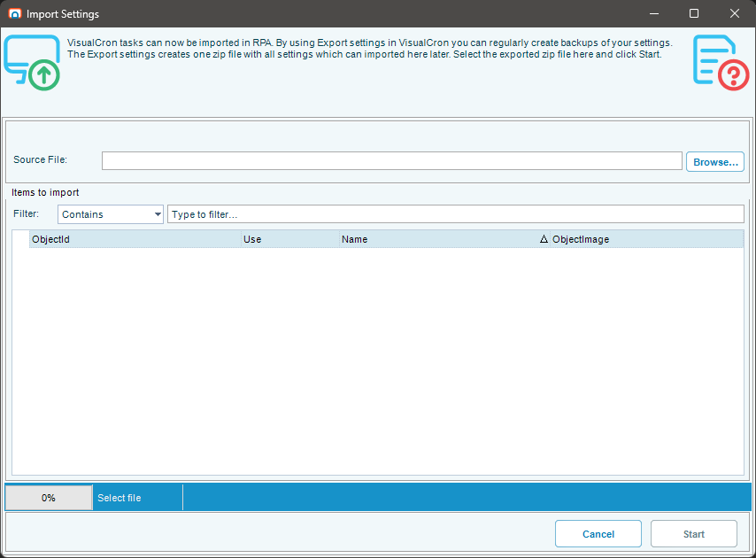The image size is (756, 558).
Task: Click the import upload icon at top left
Action: pos(32,63)
